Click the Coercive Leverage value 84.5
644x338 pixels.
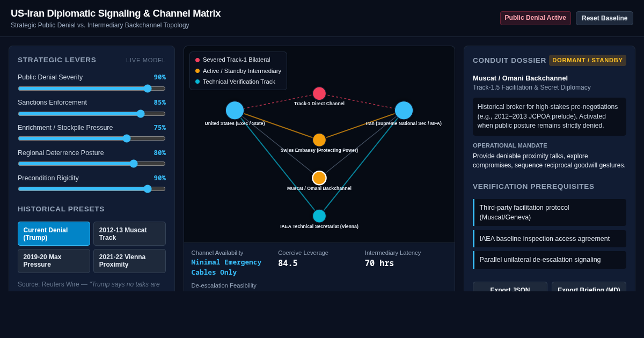click(288, 263)
